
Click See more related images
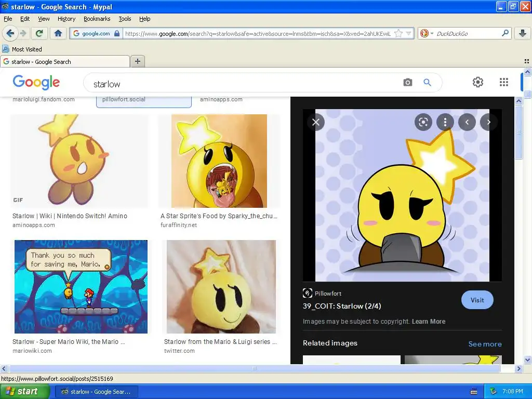point(485,344)
